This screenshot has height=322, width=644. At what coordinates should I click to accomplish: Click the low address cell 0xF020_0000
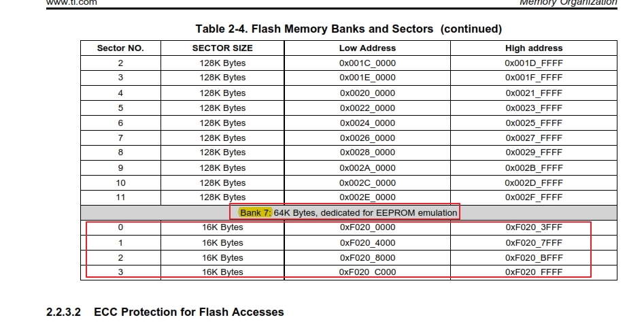pos(367,227)
